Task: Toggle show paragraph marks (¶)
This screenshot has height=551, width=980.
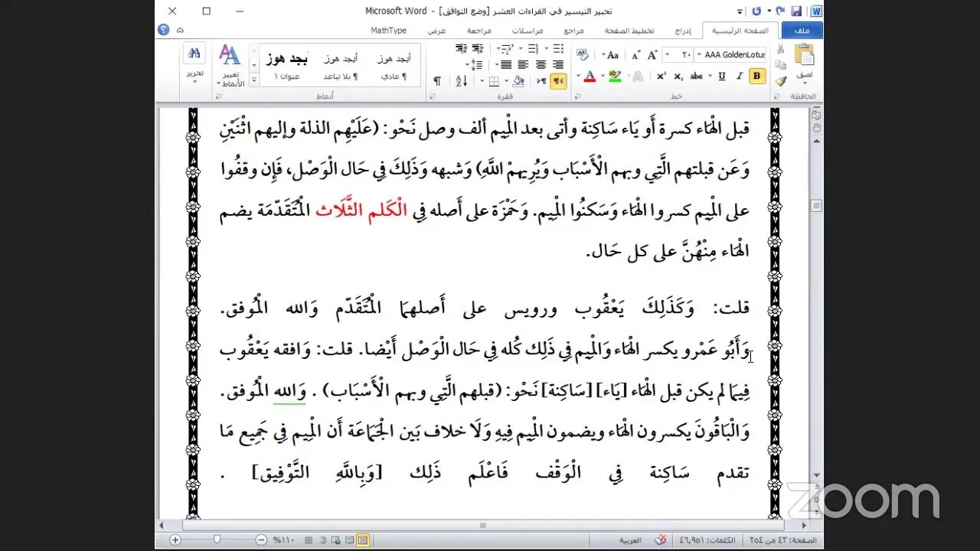Action: coord(437,80)
